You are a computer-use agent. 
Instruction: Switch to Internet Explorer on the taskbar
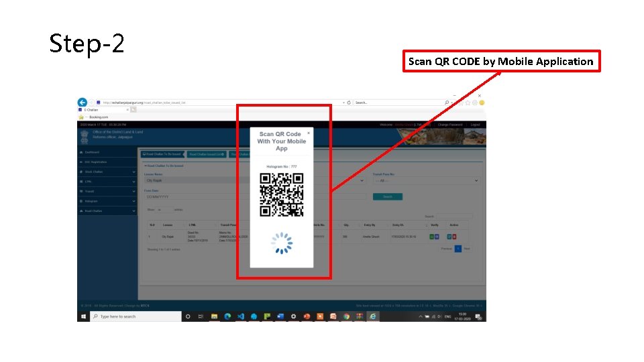point(372,316)
